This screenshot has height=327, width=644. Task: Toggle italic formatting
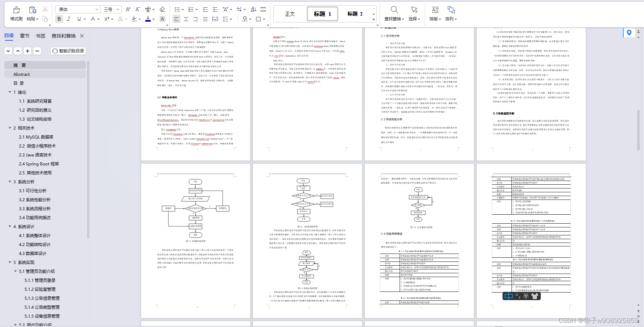(69, 19)
